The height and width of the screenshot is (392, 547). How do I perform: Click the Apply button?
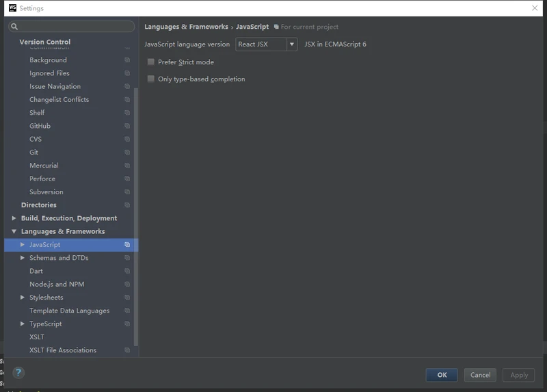point(519,375)
